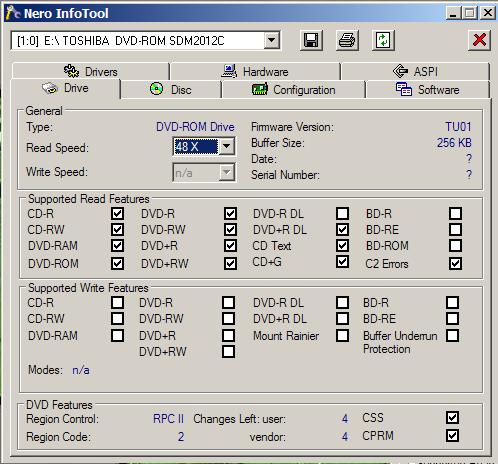Toggle DVD+RW read feature checkbox
The width and height of the screenshot is (498, 464).
click(x=230, y=263)
